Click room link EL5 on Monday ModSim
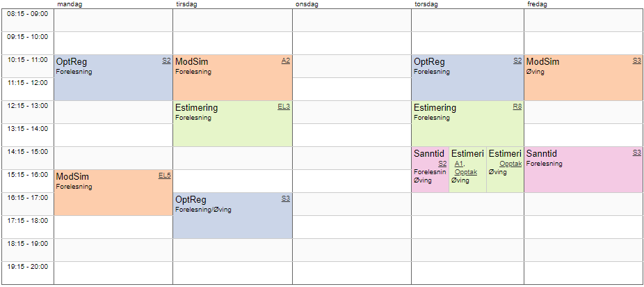The width and height of the screenshot is (644, 287). tap(164, 176)
